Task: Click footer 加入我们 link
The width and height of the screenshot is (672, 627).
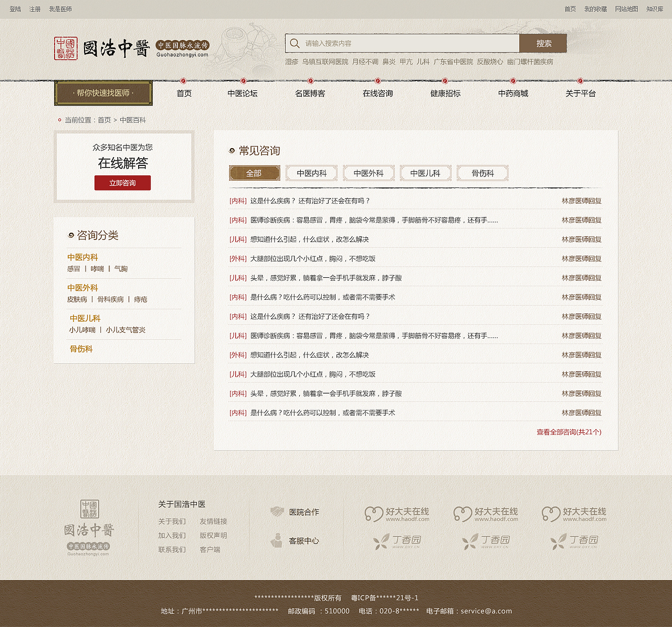Action: pos(172,536)
